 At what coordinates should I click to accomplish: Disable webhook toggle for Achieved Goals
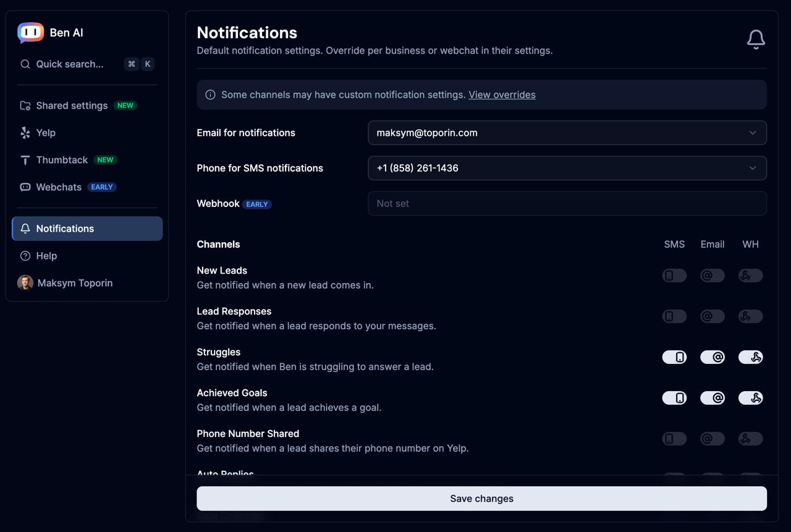pos(751,398)
